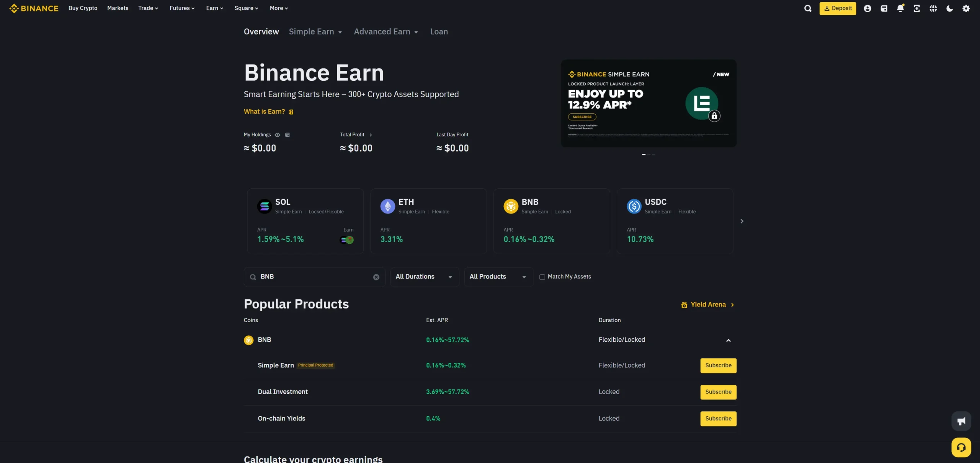Viewport: 980px width, 463px height.
Task: Clear the BNB search with the clear icon
Action: [x=376, y=277]
